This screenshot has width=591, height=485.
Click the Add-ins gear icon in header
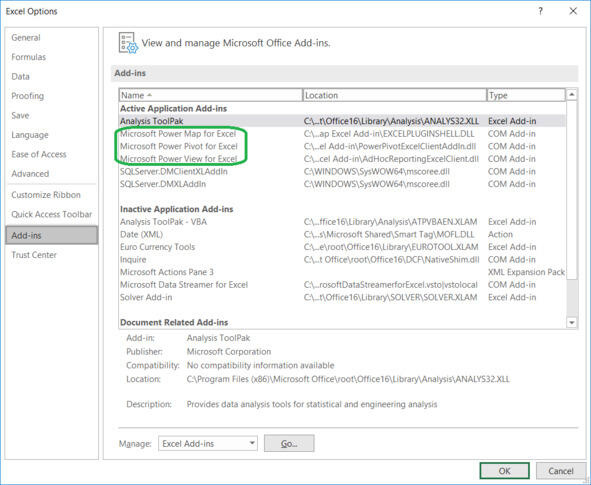128,43
